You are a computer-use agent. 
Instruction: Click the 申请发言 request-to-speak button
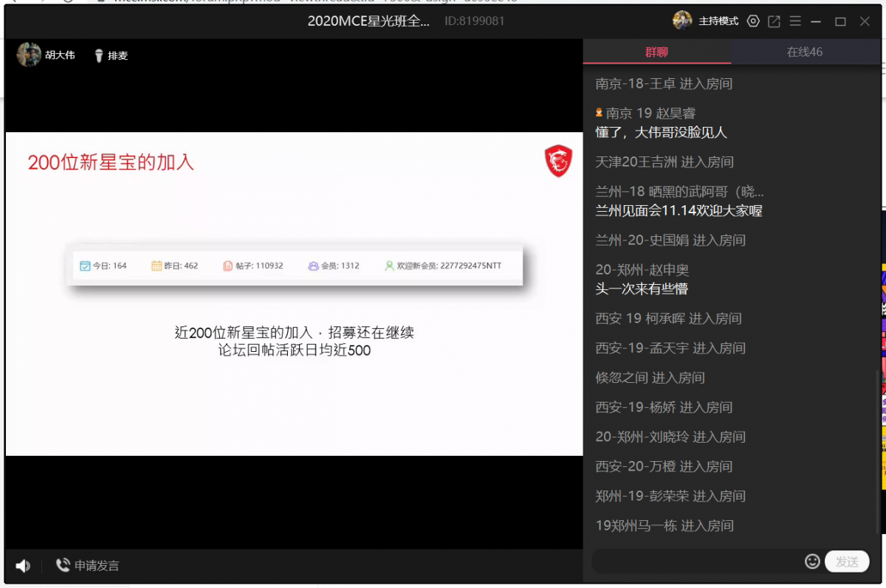(x=88, y=566)
